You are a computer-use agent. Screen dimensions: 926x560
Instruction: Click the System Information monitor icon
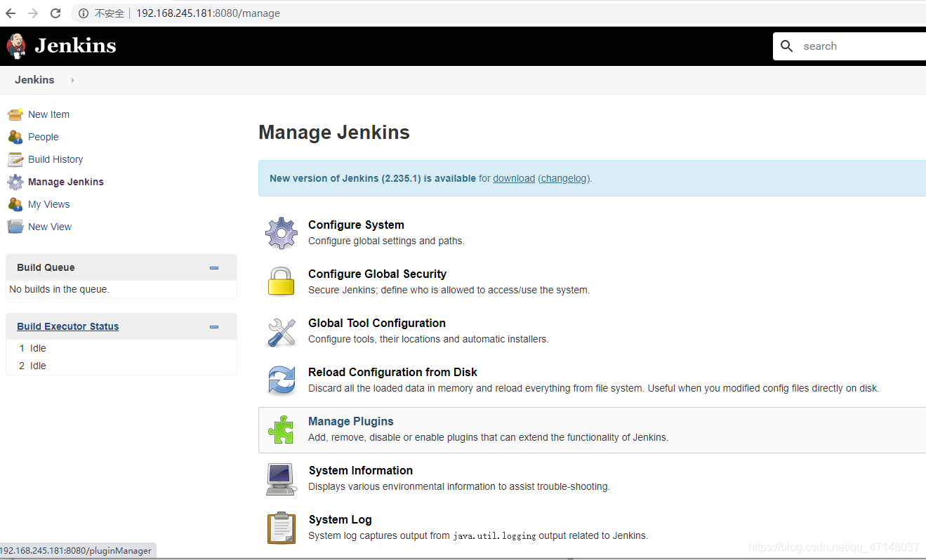[282, 479]
